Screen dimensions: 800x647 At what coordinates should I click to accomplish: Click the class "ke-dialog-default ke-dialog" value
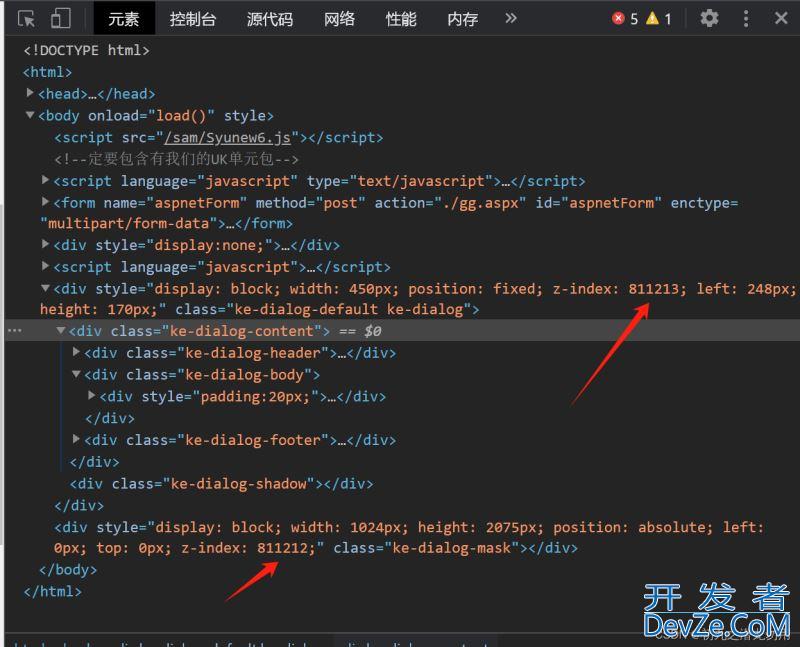pos(348,309)
